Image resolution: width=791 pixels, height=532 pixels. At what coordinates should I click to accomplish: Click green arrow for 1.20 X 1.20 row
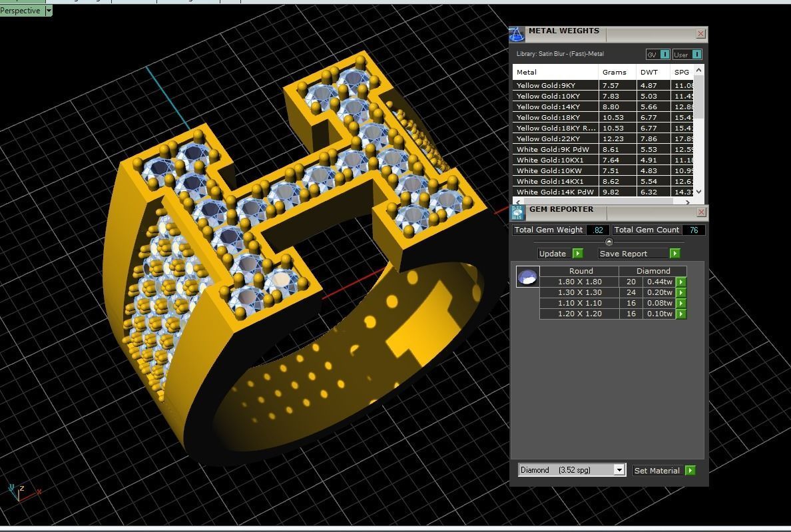pyautogui.click(x=681, y=314)
